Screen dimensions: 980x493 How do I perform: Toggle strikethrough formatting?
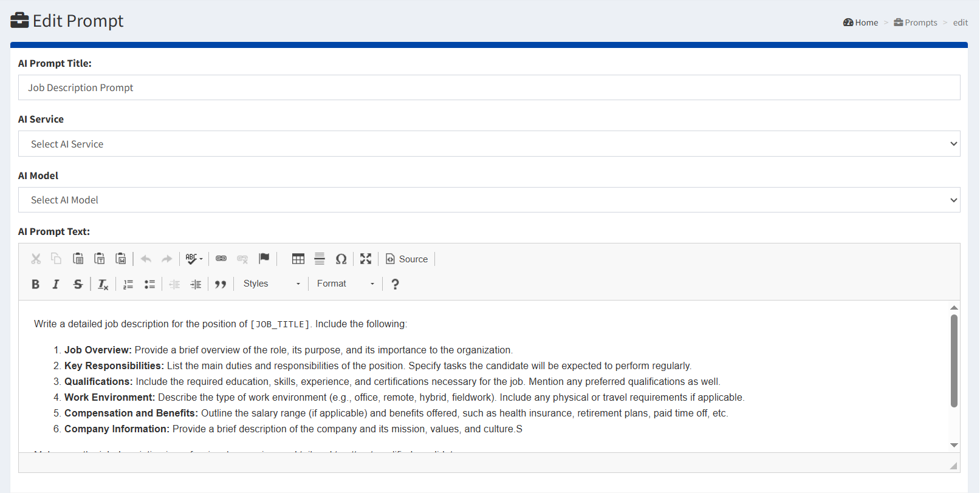78,284
